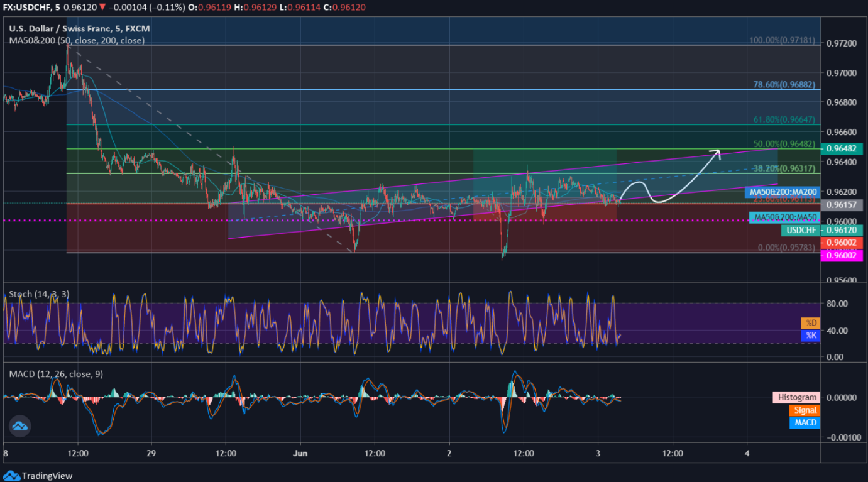Select the 100.00%(0.97181) Fibonacci level label
This screenshot has height=482, width=868.
784,40
